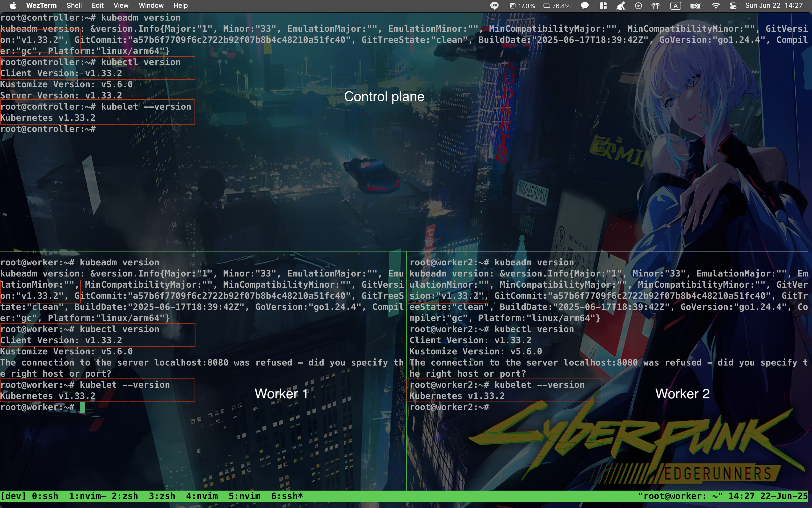Open the Apple menu
812x508 pixels.
click(13, 6)
